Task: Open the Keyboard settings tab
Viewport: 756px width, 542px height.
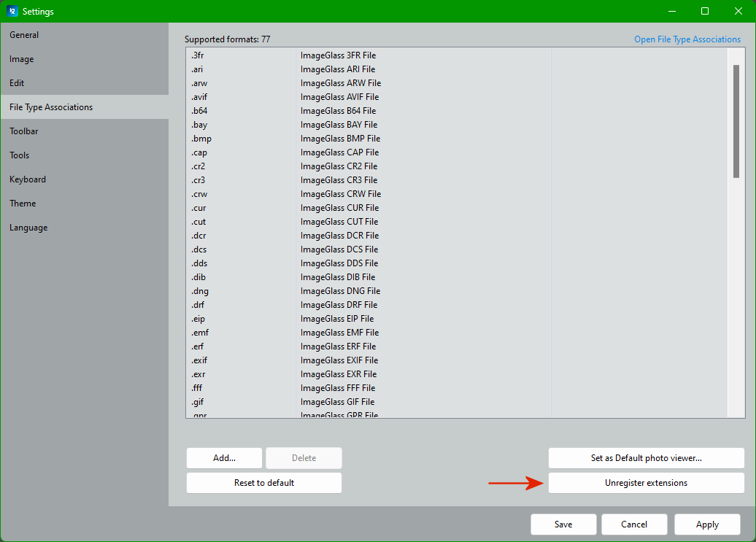Action: [85, 179]
